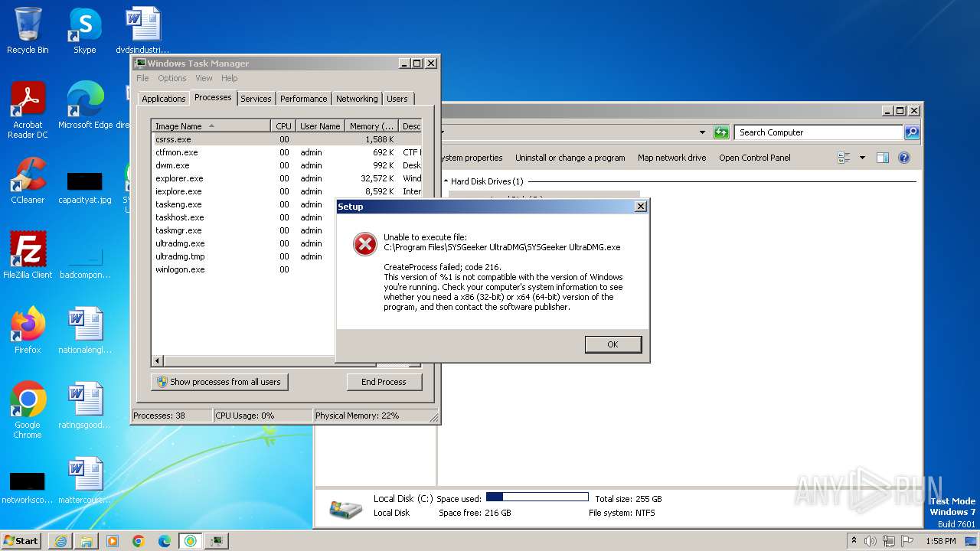This screenshot has width=980, height=551.
Task: Sort processes by User Name column
Action: click(320, 126)
